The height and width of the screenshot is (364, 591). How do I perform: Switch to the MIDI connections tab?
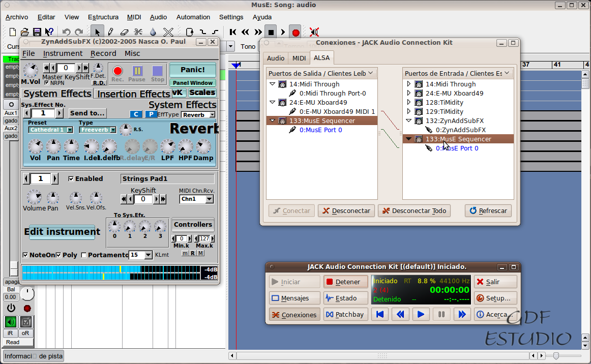[299, 58]
